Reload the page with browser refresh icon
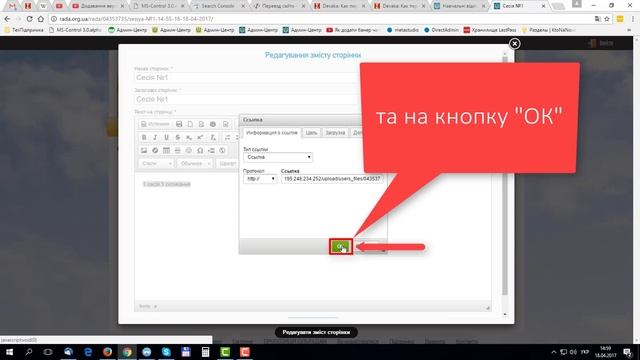 [x=29, y=19]
